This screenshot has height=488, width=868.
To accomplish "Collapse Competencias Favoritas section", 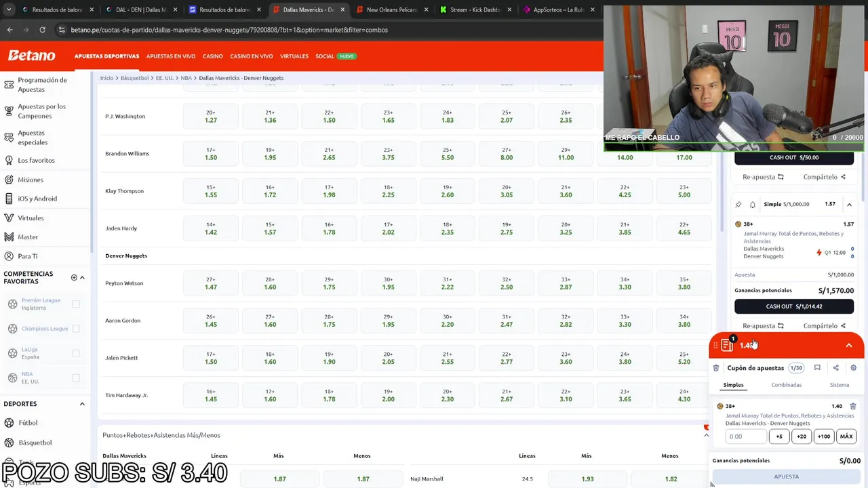I will pos(82,277).
